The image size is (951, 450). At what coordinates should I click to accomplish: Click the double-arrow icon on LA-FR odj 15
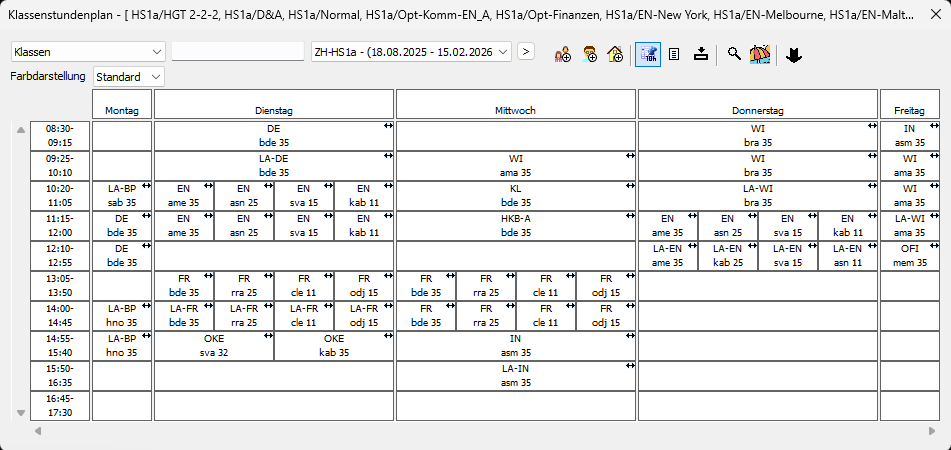point(388,306)
